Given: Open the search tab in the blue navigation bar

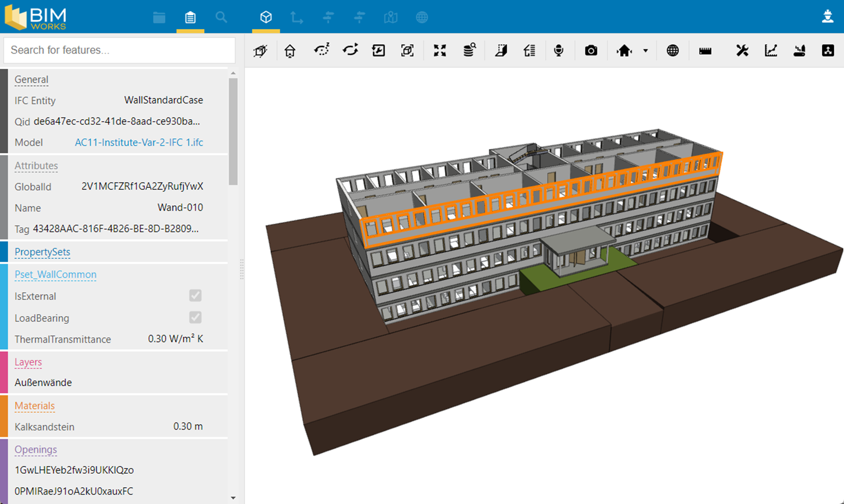Looking at the screenshot, I should point(221,17).
